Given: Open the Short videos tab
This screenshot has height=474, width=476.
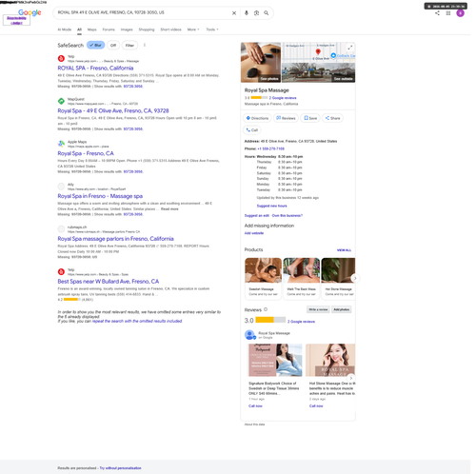Looking at the screenshot, I should coord(170,30).
